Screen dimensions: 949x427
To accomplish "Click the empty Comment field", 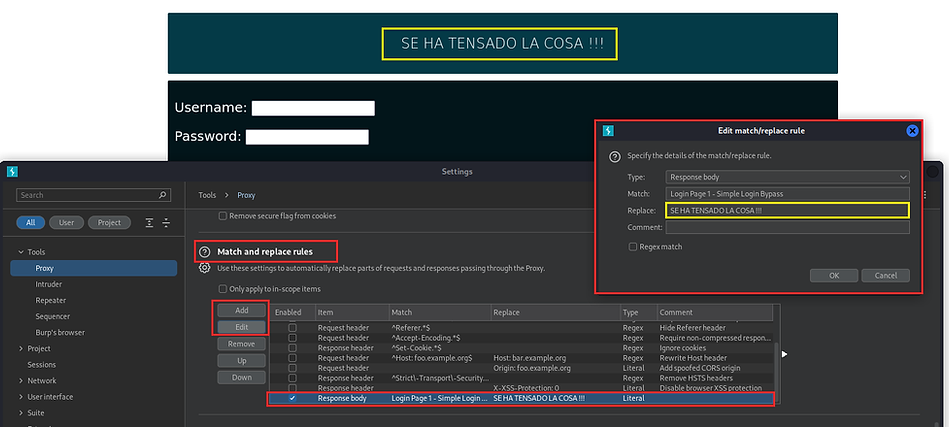I will pos(787,227).
